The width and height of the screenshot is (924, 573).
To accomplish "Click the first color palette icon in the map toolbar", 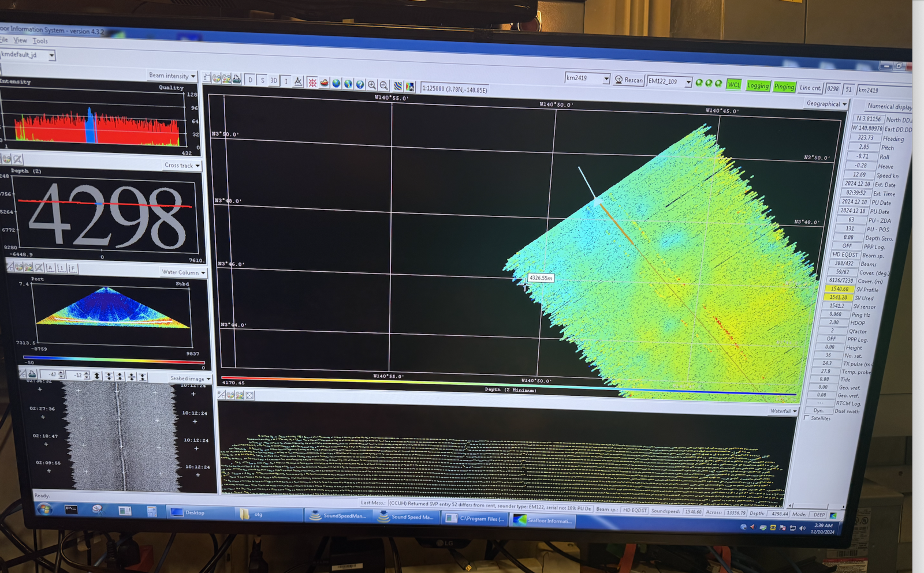I will (216, 78).
